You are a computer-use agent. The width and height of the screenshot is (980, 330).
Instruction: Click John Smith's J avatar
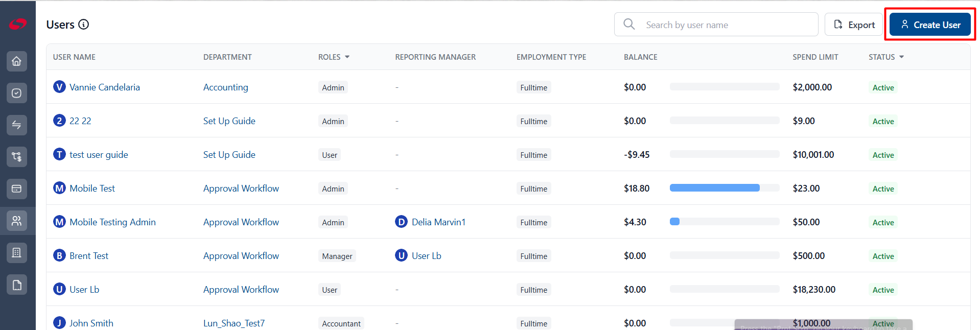[59, 323]
